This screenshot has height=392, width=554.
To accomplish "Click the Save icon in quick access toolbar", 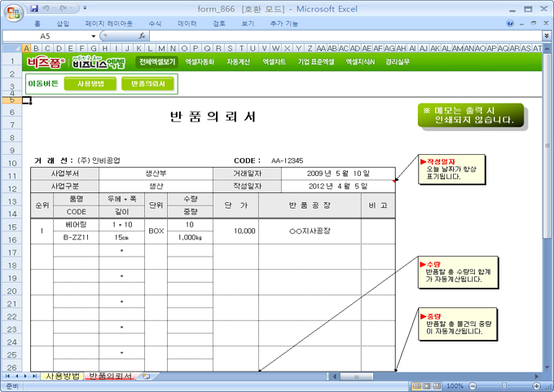I will point(34,8).
